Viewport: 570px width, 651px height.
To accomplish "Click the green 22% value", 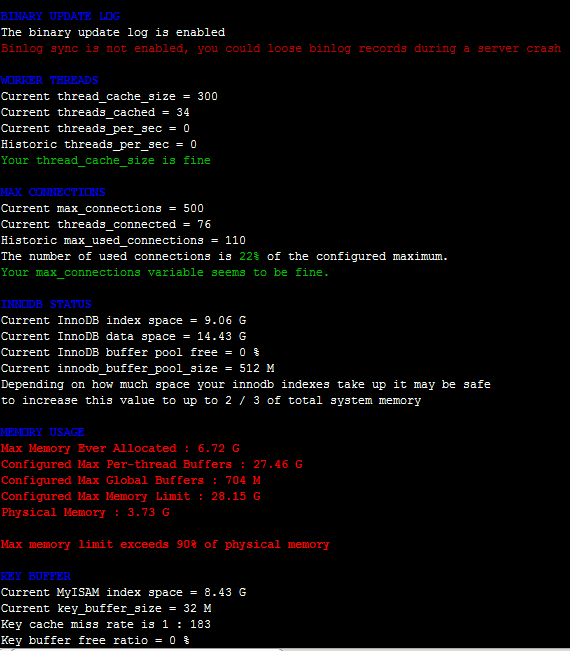I will (250, 256).
